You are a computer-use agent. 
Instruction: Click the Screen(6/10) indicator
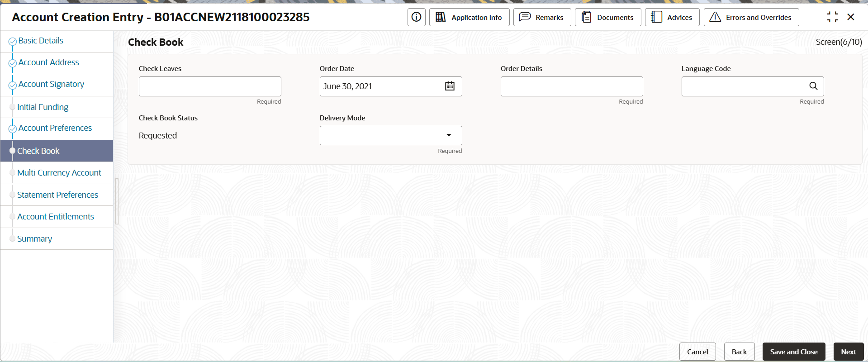[x=839, y=42]
